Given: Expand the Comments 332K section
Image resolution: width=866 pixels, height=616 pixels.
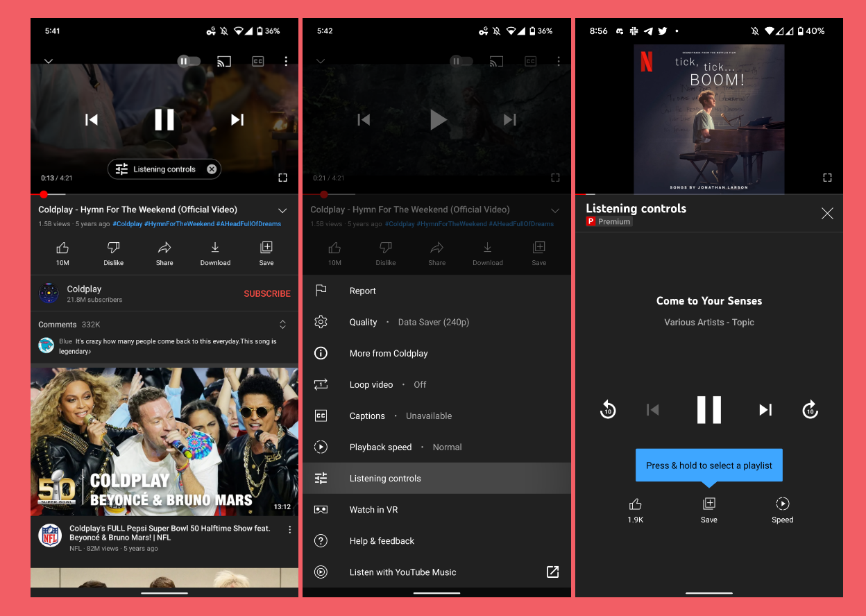Looking at the screenshot, I should (x=282, y=325).
